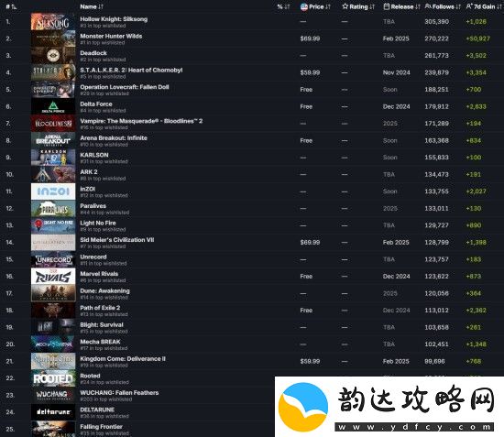The height and width of the screenshot is (437, 504).
Task: Open Vampire: The Masquerade - Bloodlines 2 link
Action: 141,121
